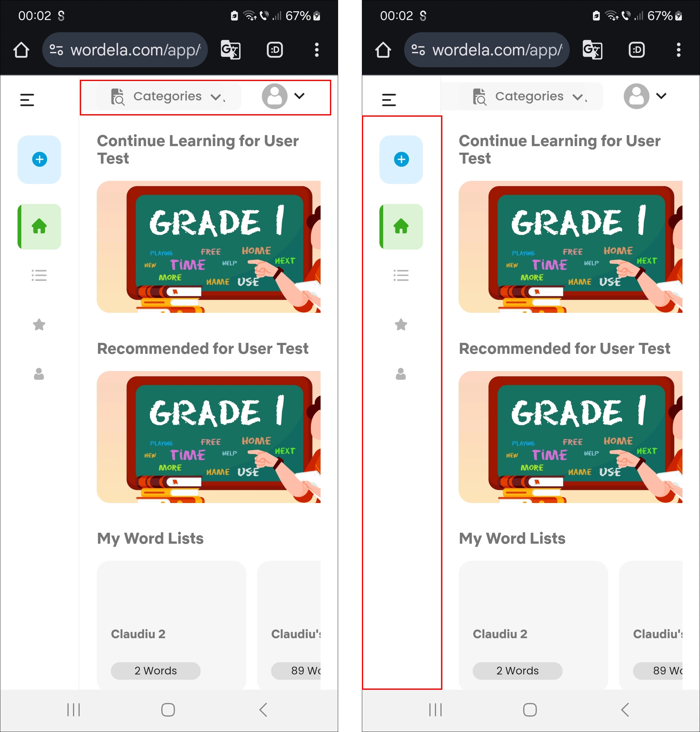Select the green Home icon in the sidebar
Viewport: 700px width, 732px height.
click(x=39, y=226)
